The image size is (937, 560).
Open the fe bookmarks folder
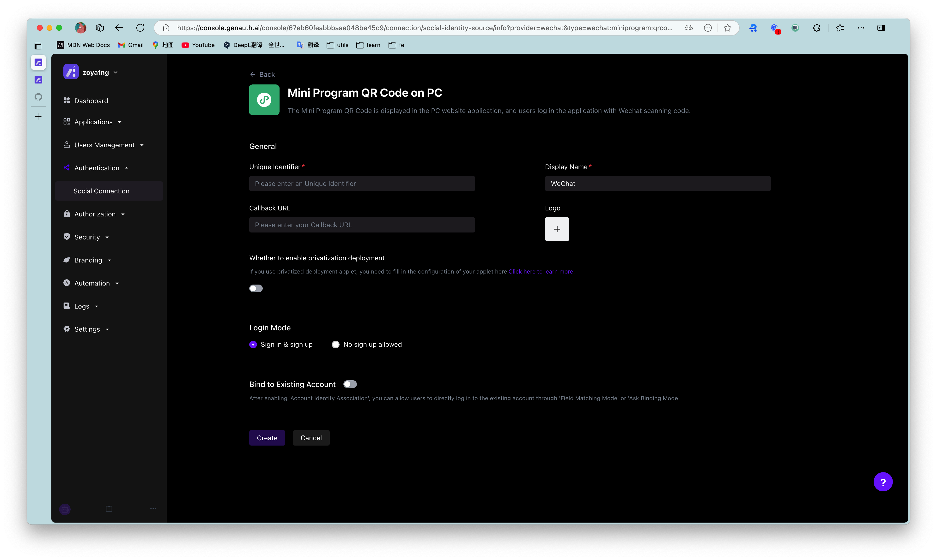click(x=396, y=45)
